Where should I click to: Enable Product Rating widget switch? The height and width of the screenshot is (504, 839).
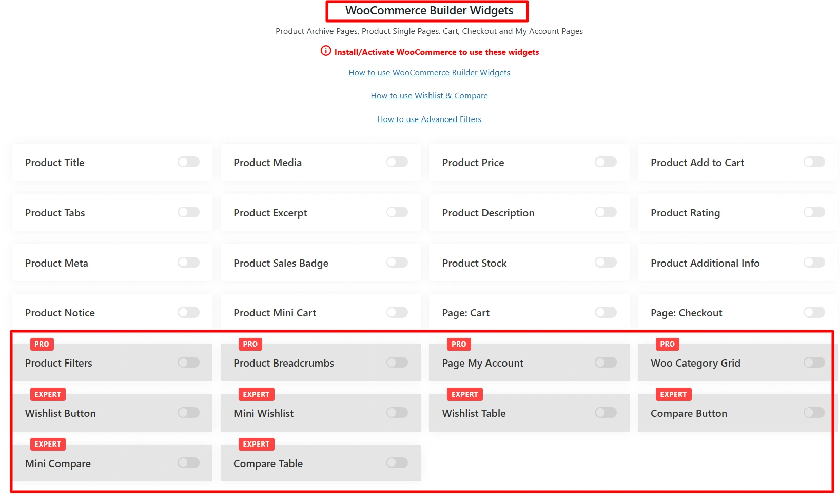tap(814, 212)
